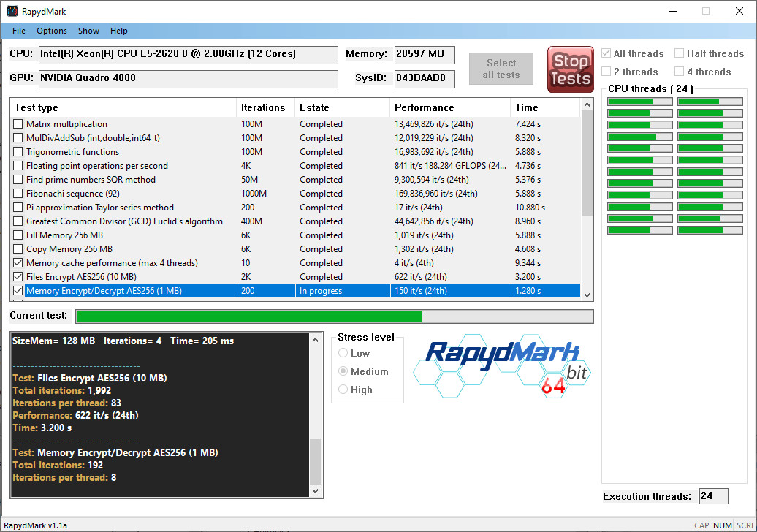The width and height of the screenshot is (757, 532).
Task: Click the Estate column header
Action: [x=342, y=107]
